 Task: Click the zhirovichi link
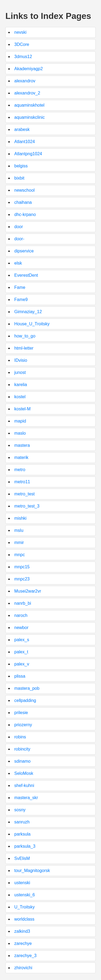tap(23, 967)
